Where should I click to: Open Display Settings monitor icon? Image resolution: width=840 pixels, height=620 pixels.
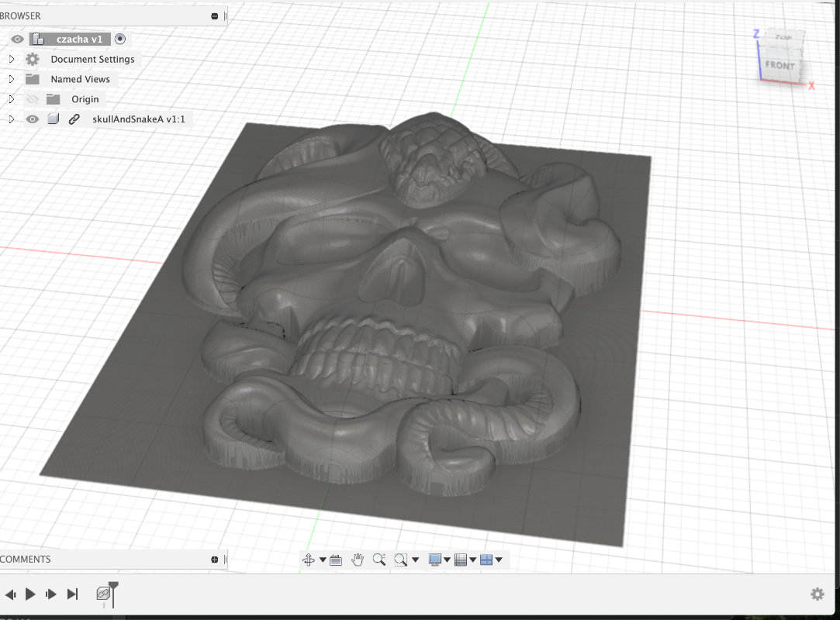click(435, 560)
